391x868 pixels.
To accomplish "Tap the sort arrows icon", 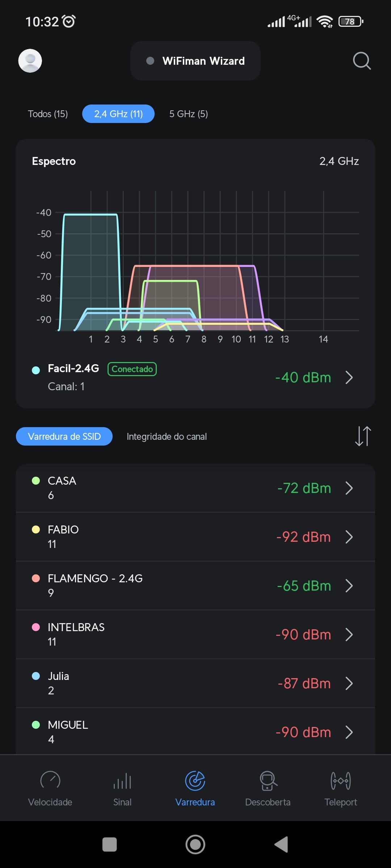I will [x=363, y=436].
